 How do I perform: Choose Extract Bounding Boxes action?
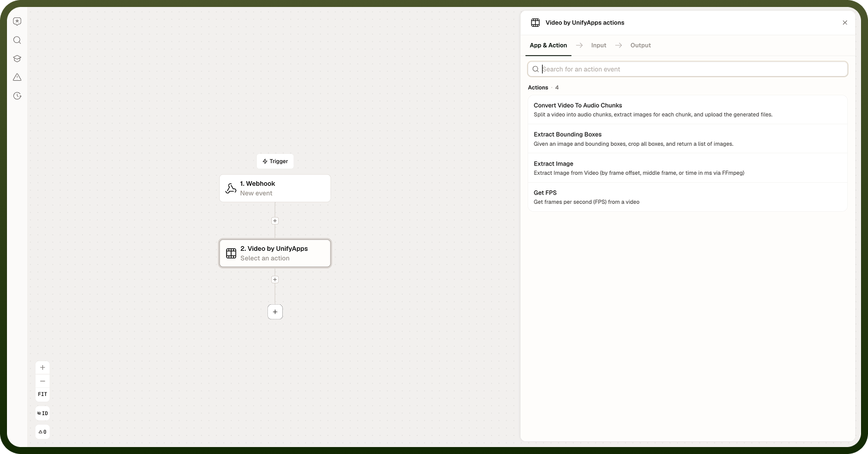click(687, 139)
